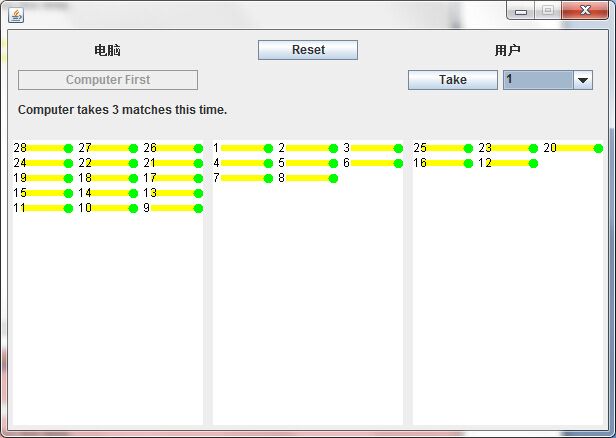Click match number 18 in computer pile
The height and width of the screenshot is (438, 616).
pyautogui.click(x=108, y=178)
